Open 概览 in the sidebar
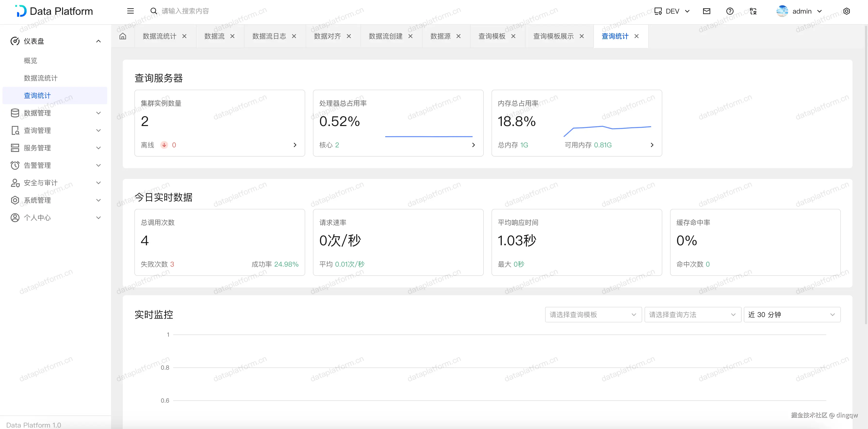Image resolution: width=868 pixels, height=429 pixels. [30, 61]
